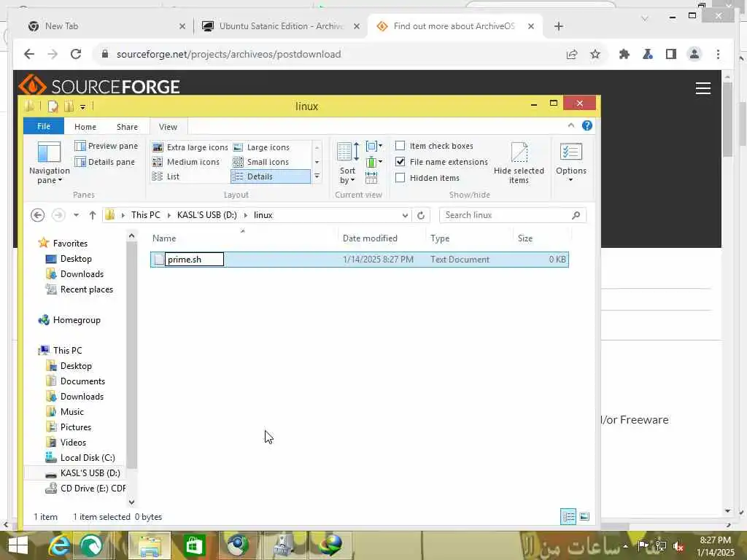Image resolution: width=747 pixels, height=560 pixels.
Task: Bookmark this page with star icon
Action: tap(595, 54)
